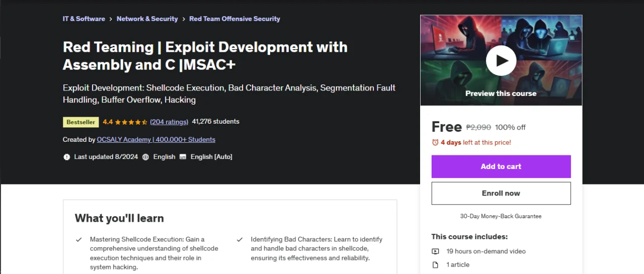The image size is (644, 274).
Task: Click the on-demand video icon
Action: (x=436, y=251)
